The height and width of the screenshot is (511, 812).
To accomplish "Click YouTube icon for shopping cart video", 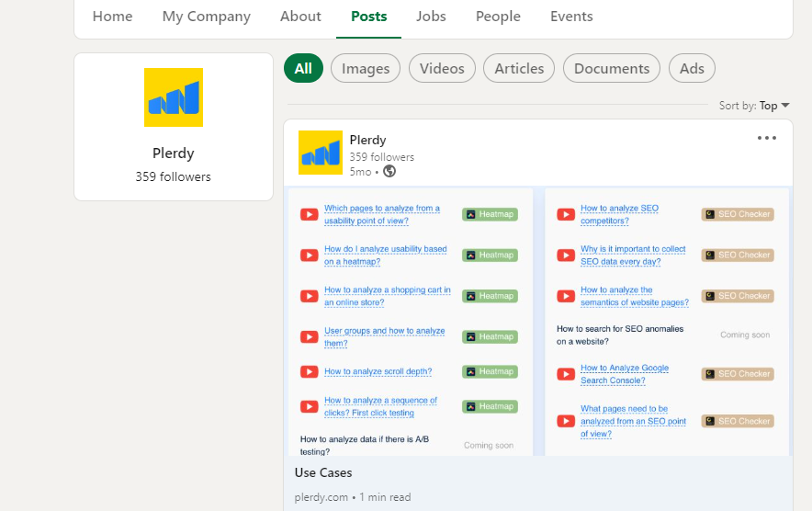I will (310, 296).
